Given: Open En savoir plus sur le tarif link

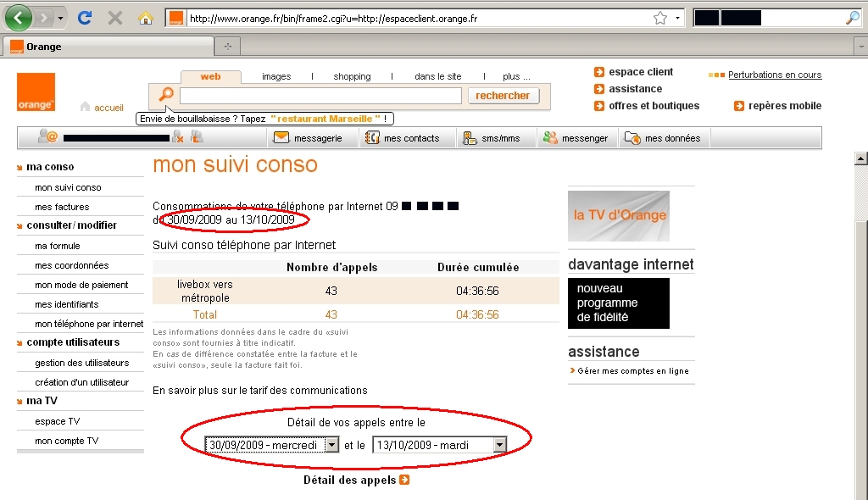Looking at the screenshot, I should 260,391.
